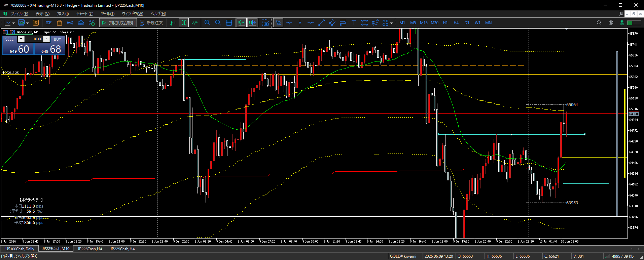644x260 pixels.
Task: Toggle algorithmic trading button
Action: [118, 23]
